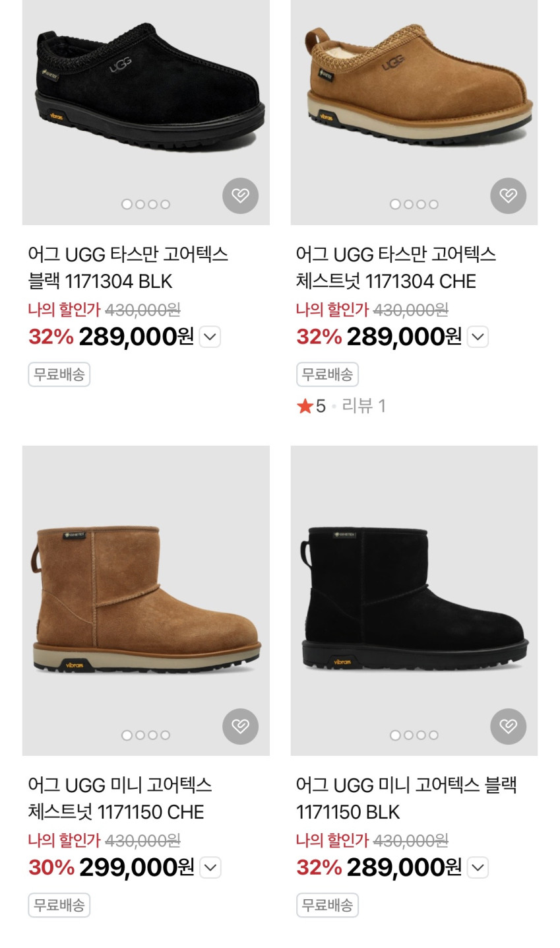Open 어그 UGG 미니 고어텍스 체스트넛 product link
Image resolution: width=560 pixels, height=948 pixels.
click(119, 798)
